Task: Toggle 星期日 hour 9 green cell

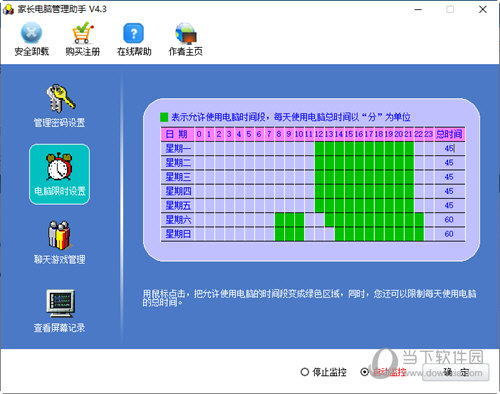Action: coord(289,234)
